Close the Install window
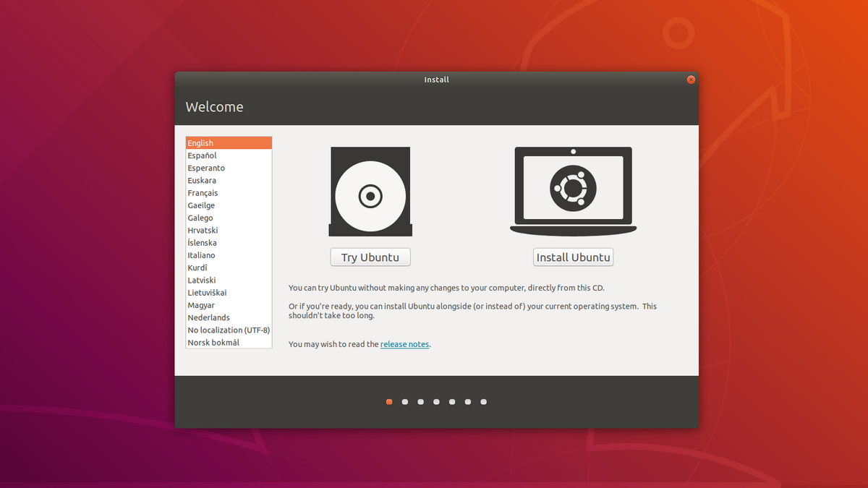The height and width of the screenshot is (488, 868). (691, 80)
